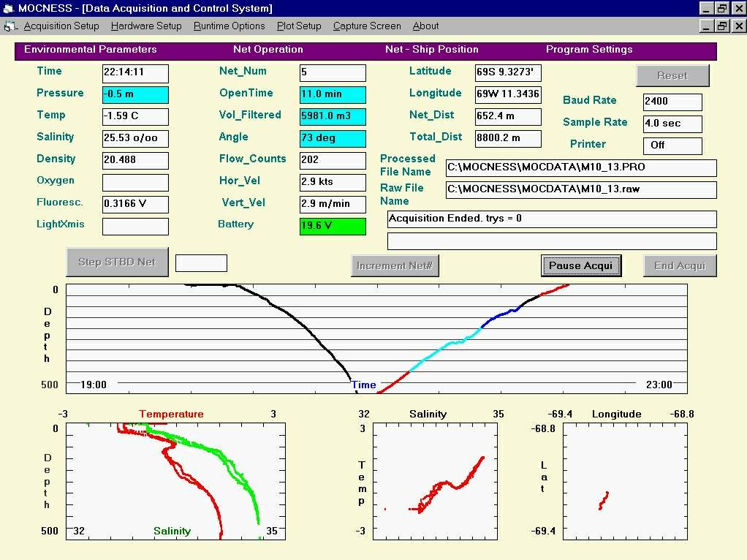Click the Step STBD Net button

pos(117,262)
